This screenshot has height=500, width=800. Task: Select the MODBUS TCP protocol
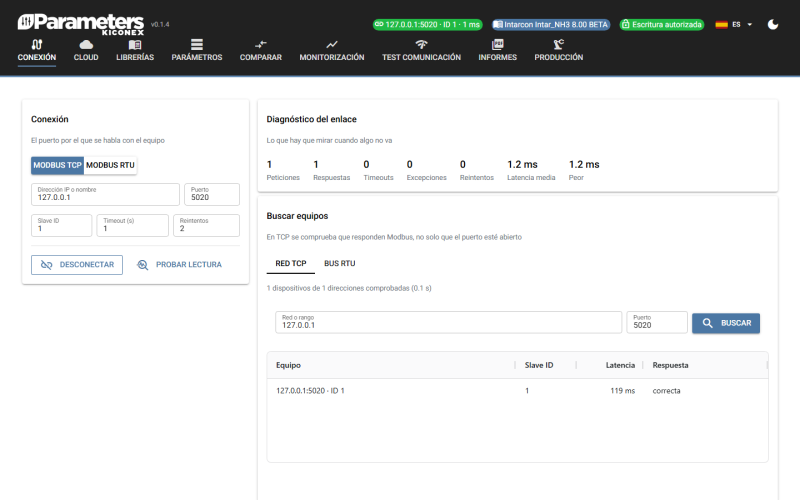pos(57,165)
